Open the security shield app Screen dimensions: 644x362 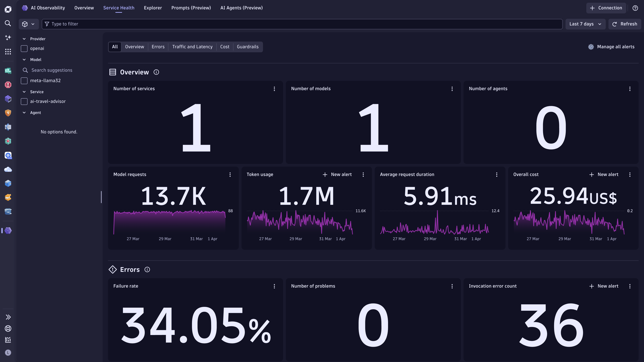(8, 113)
